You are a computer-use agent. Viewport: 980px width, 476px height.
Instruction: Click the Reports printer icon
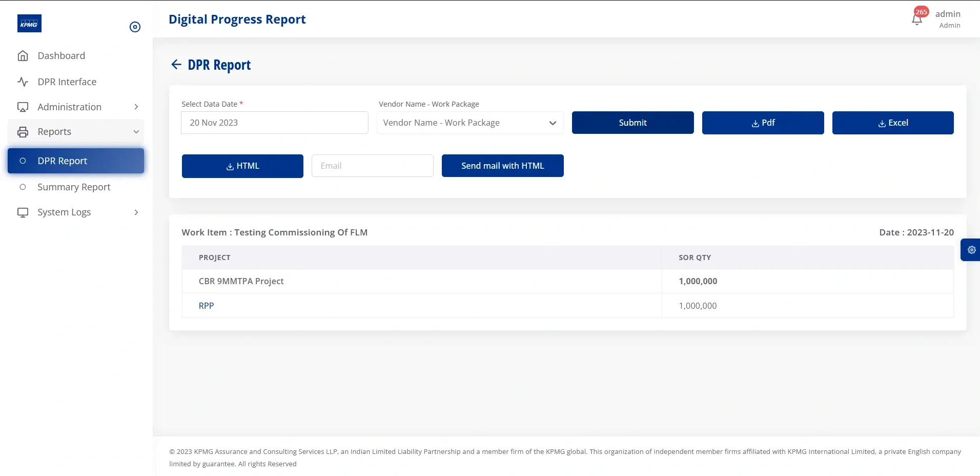23,131
